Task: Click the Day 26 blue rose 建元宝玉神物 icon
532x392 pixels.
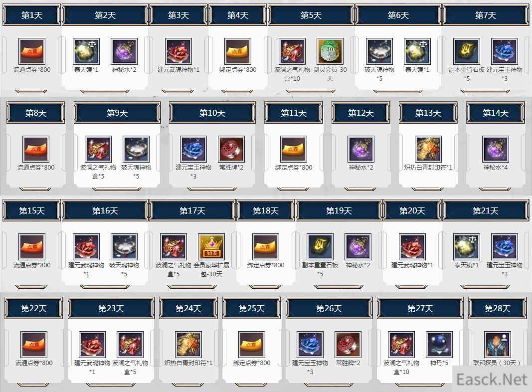Action: 310,345
